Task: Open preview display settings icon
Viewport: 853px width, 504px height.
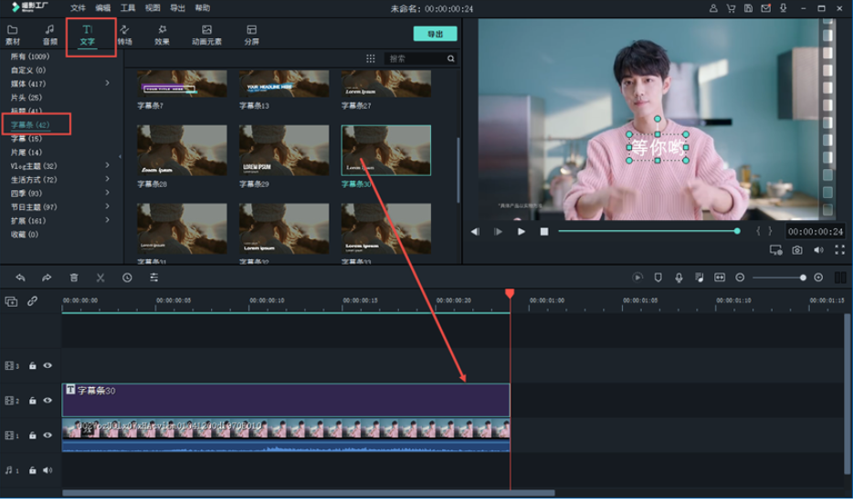Action: pos(775,250)
